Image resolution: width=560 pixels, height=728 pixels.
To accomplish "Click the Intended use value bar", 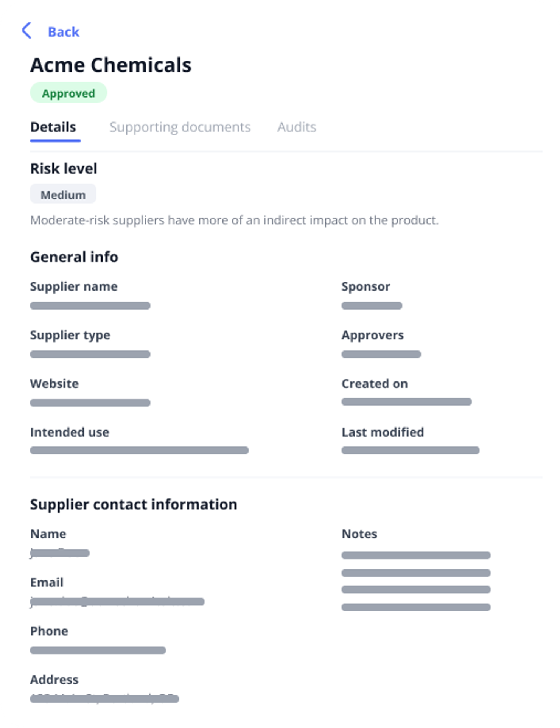I will 139,450.
